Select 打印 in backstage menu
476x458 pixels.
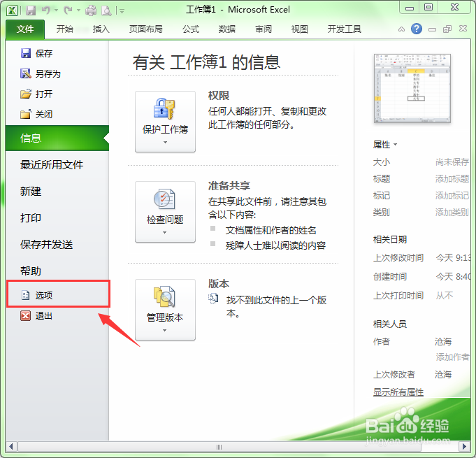pos(31,217)
